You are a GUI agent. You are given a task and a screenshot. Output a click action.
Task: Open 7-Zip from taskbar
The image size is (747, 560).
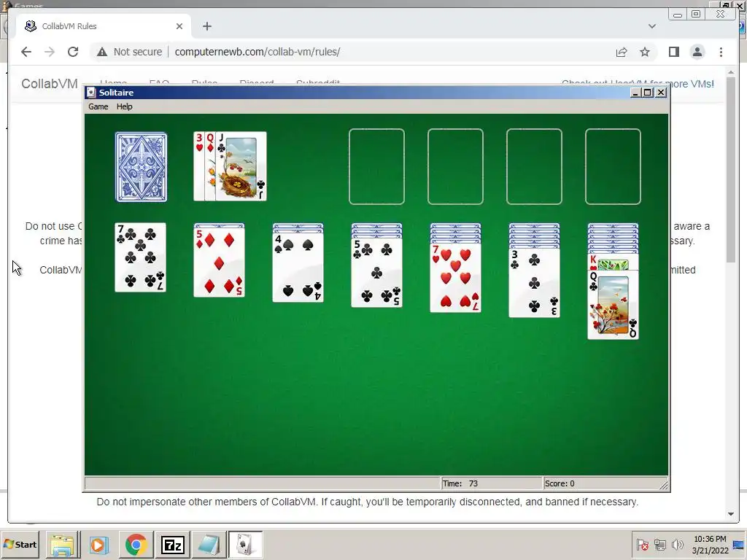[x=172, y=545]
